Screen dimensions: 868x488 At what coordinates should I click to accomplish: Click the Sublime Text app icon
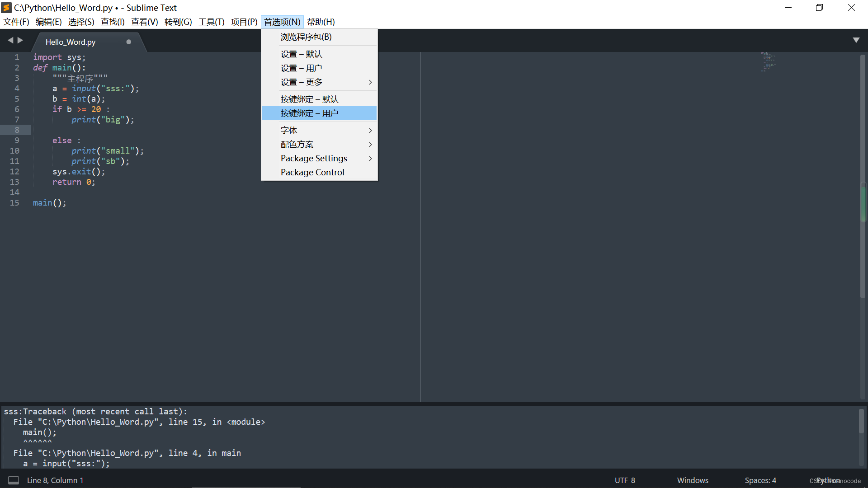coord(6,8)
